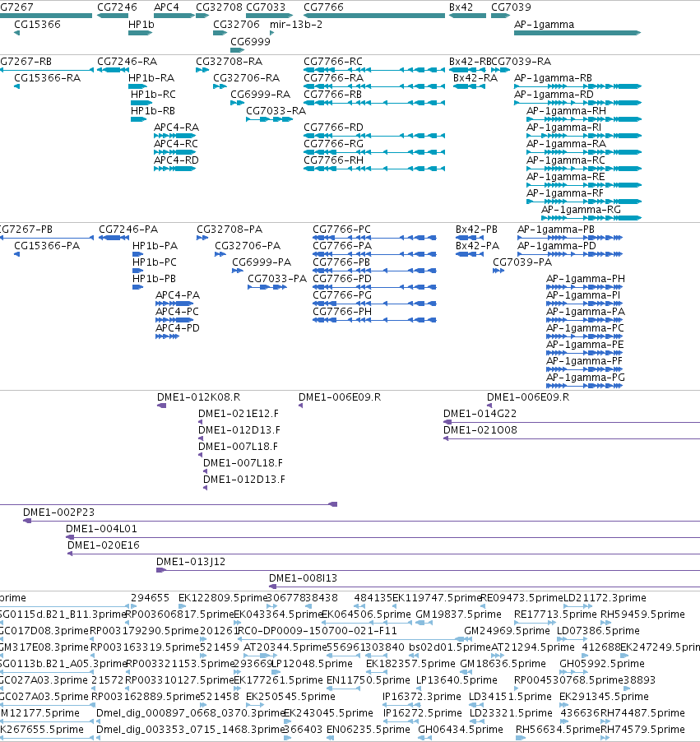The image size is (700, 742).
Task: Select transcript label HP1b-RC
Action: point(153,94)
